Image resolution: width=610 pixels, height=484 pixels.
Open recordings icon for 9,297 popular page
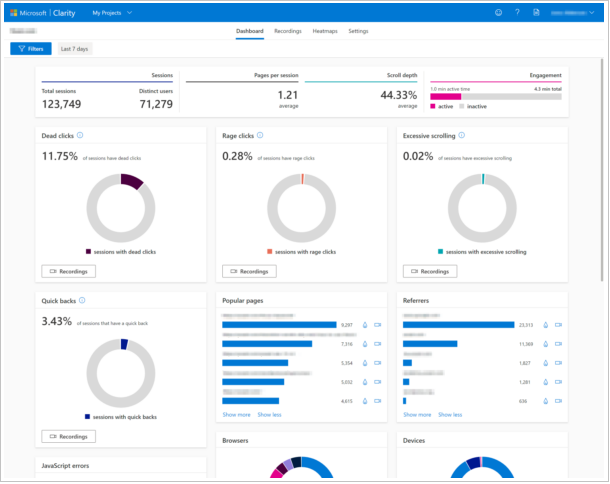377,324
